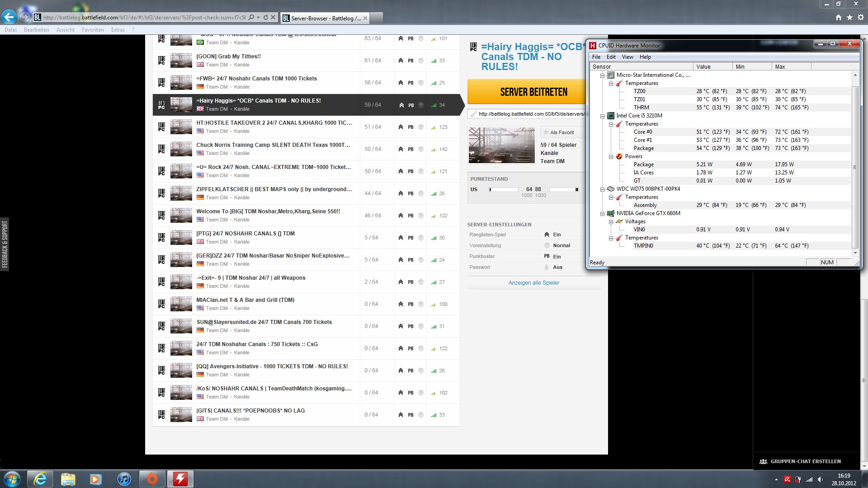Collapse Micro-Star International tree node
Viewport: 868px width, 488px height.
[602, 75]
